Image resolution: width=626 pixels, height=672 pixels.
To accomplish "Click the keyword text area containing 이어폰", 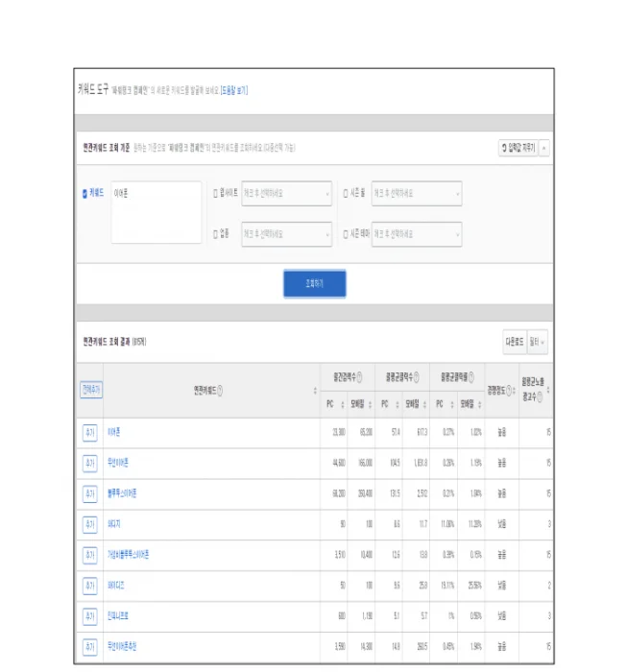I will click(x=156, y=212).
